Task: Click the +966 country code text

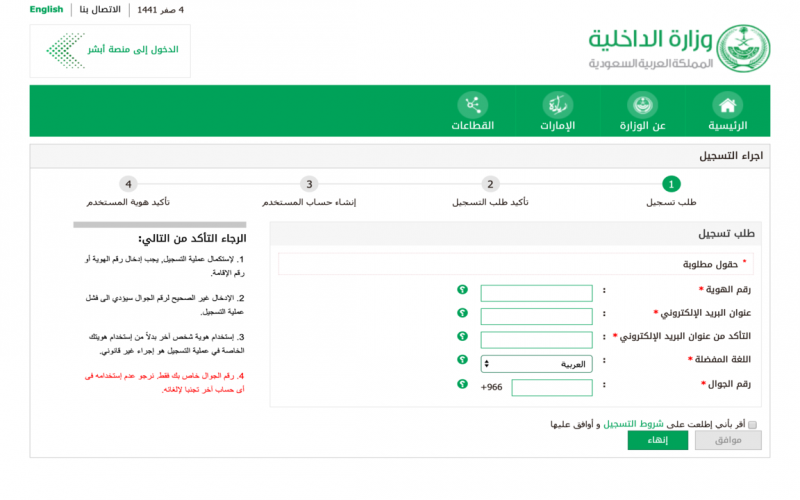Action: click(x=491, y=387)
